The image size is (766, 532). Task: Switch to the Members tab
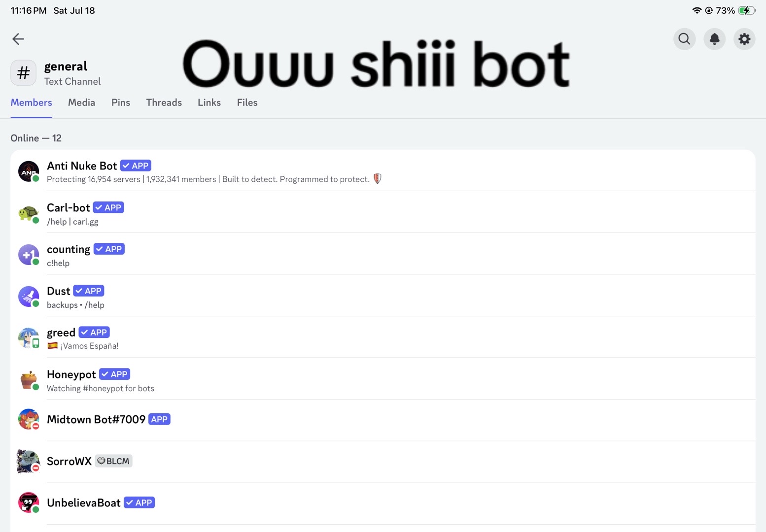click(32, 102)
